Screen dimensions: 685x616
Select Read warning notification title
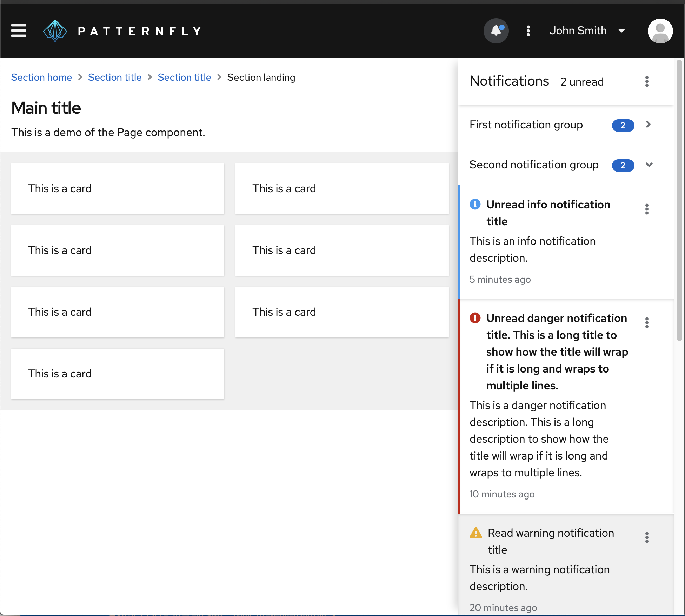[551, 541]
